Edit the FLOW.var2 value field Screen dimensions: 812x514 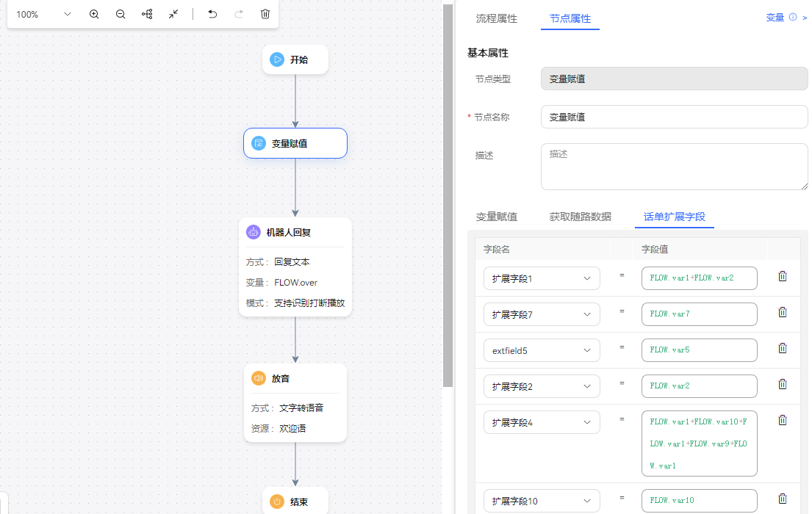coord(699,386)
